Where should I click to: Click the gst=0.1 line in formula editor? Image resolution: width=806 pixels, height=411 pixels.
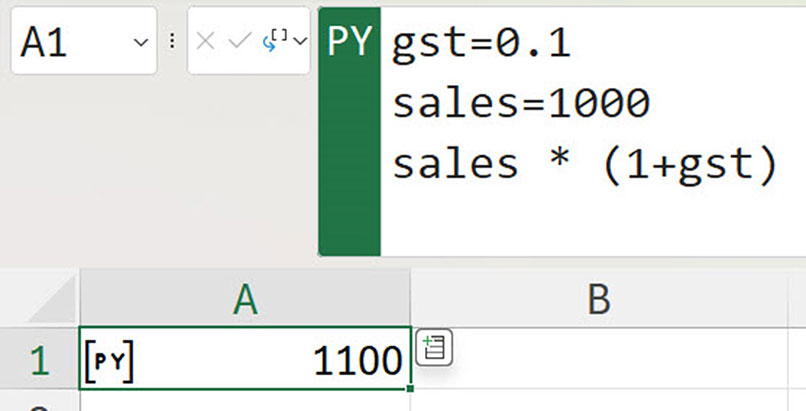pyautogui.click(x=480, y=42)
